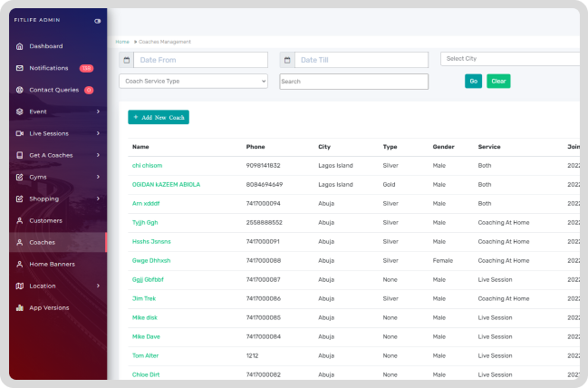Click the Gyms edit icon
The width and height of the screenshot is (588, 388).
point(20,177)
